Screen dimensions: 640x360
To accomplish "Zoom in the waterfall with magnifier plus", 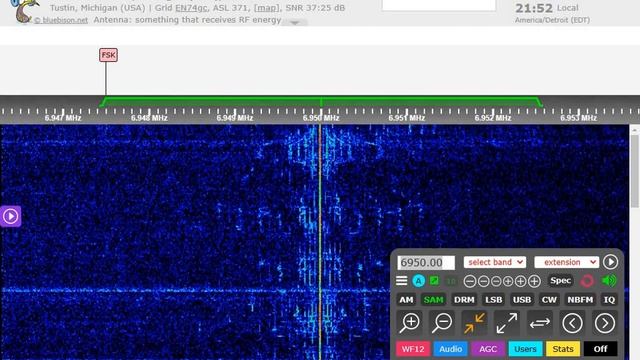I will point(410,323).
